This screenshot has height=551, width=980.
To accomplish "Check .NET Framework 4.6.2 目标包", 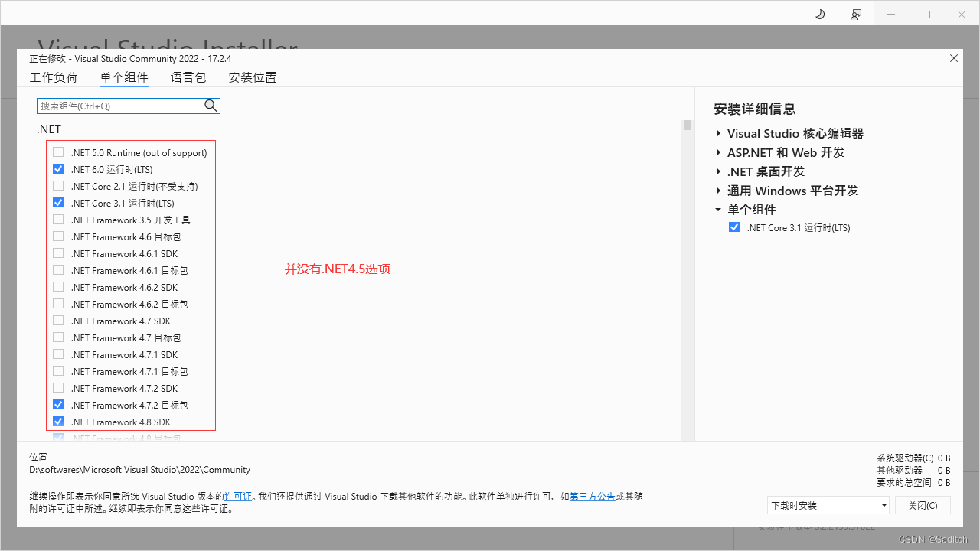I will point(58,304).
